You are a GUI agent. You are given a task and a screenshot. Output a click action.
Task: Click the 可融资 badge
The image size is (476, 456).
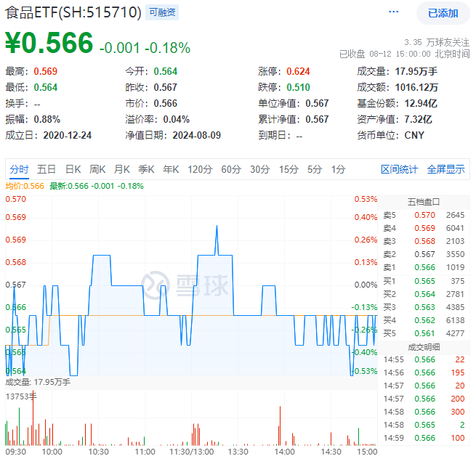(162, 12)
